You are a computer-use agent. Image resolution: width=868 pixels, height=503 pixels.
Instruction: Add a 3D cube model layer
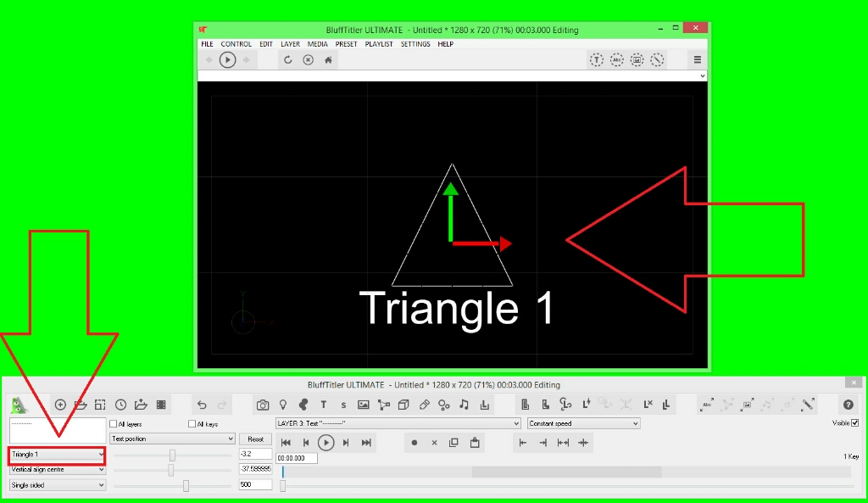coord(403,405)
